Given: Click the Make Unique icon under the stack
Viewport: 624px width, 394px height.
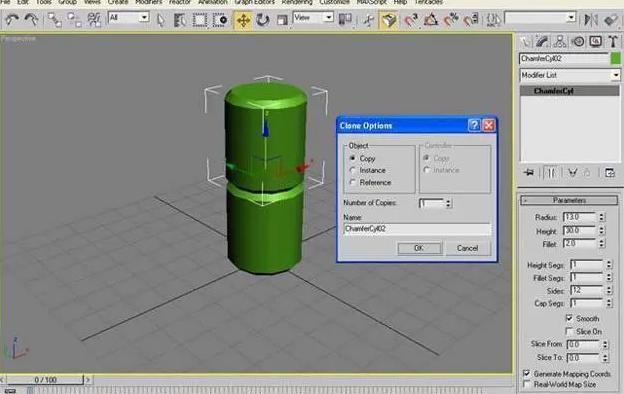Looking at the screenshot, I should (x=572, y=173).
